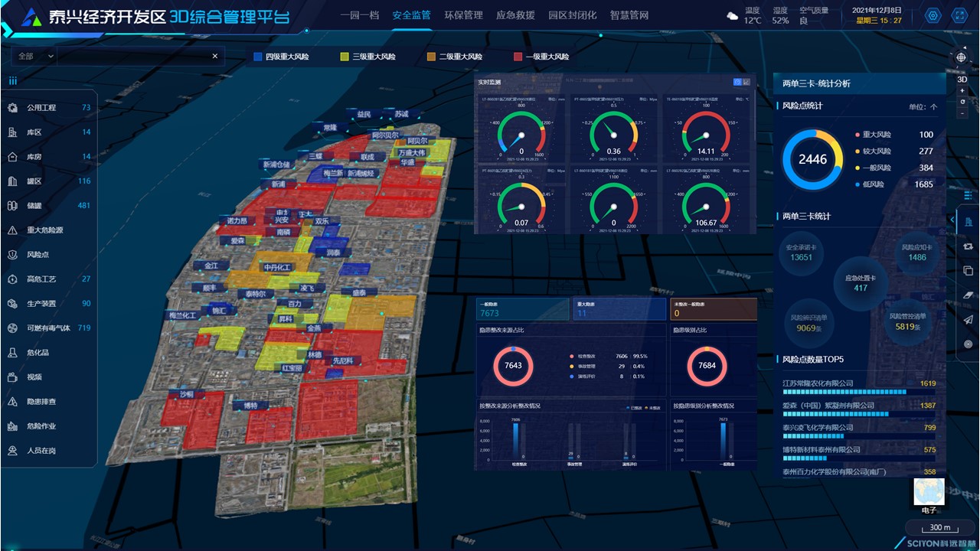Image resolution: width=980 pixels, height=551 pixels.
Task: Click the warning triangle icon for 重大危险源
Action: coord(12,230)
